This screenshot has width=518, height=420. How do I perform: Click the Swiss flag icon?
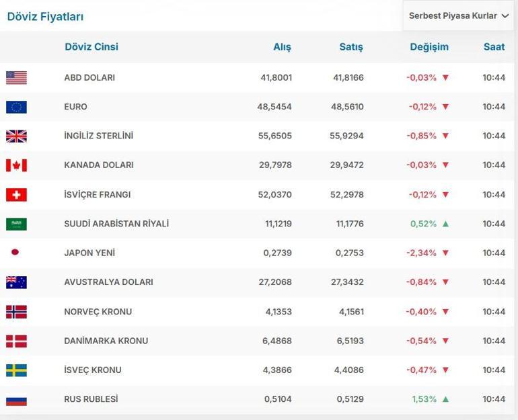(16, 195)
